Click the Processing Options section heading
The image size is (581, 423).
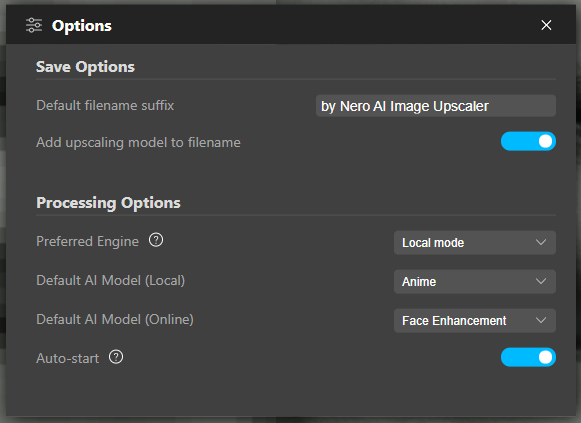pos(108,203)
